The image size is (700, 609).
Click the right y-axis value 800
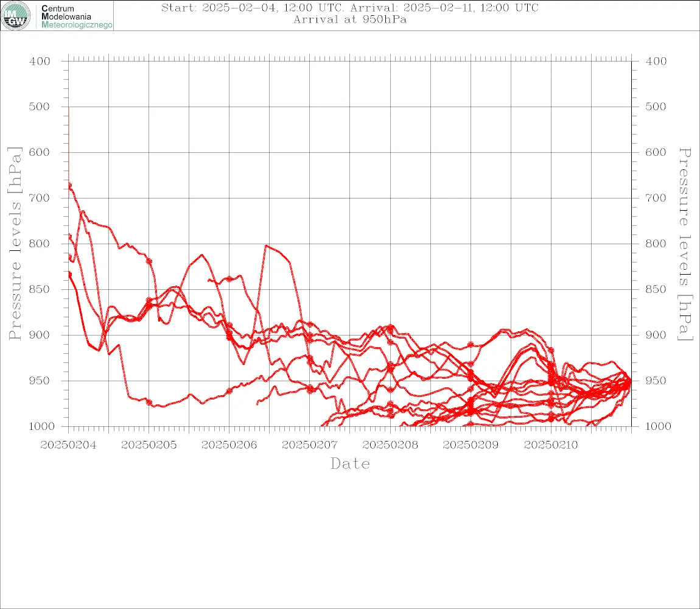point(656,244)
